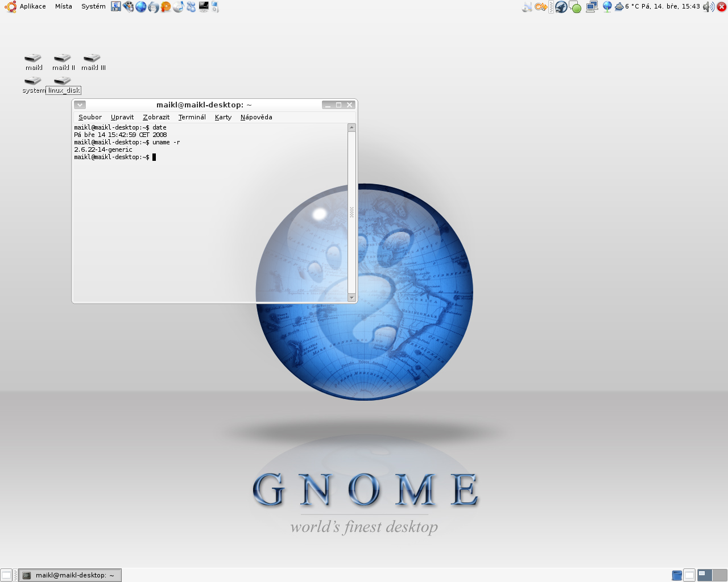
Task: Open the Zobrazit menu in terminal
Action: pos(156,117)
